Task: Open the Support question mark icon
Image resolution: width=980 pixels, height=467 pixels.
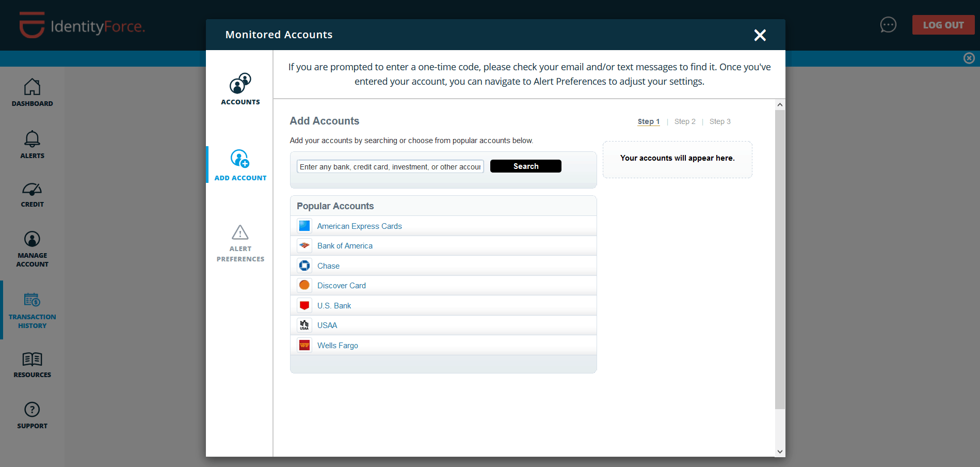Action: (x=32, y=410)
